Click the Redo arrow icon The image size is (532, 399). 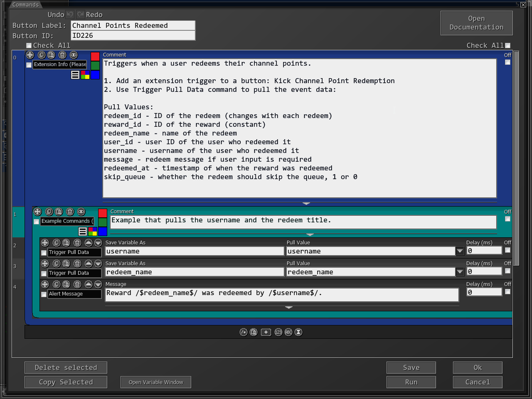click(80, 15)
